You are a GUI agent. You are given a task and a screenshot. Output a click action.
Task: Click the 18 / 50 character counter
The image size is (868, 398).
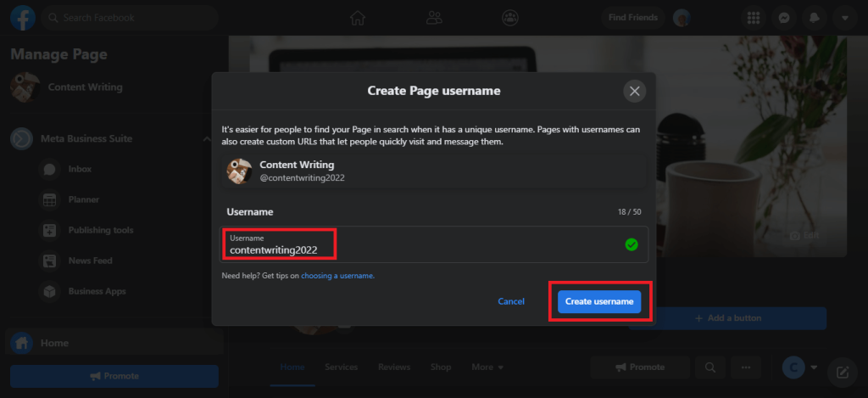click(x=630, y=212)
